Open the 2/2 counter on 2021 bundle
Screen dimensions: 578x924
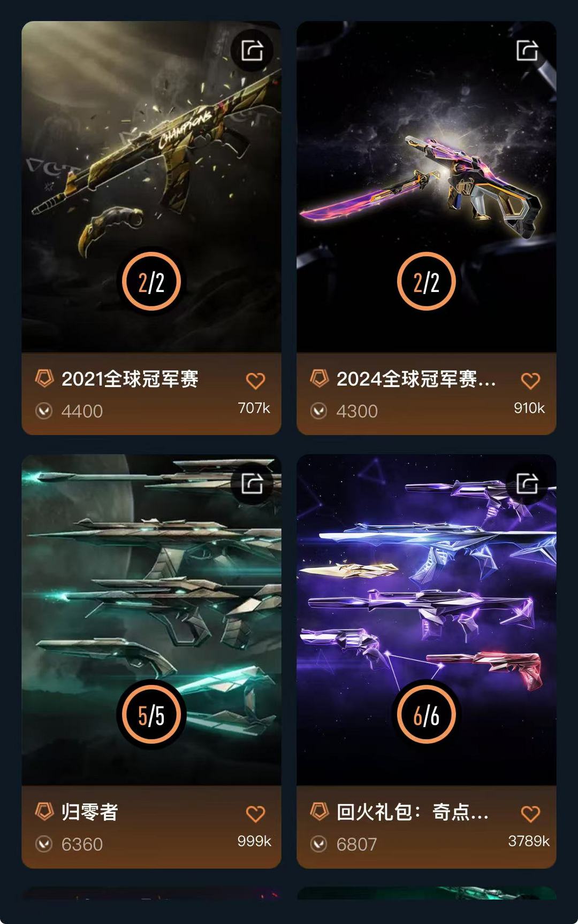151,281
